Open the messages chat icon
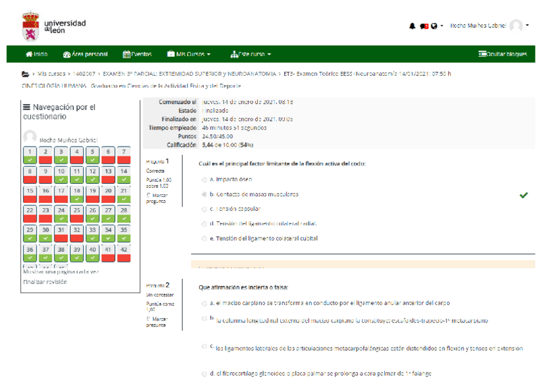 (423, 26)
